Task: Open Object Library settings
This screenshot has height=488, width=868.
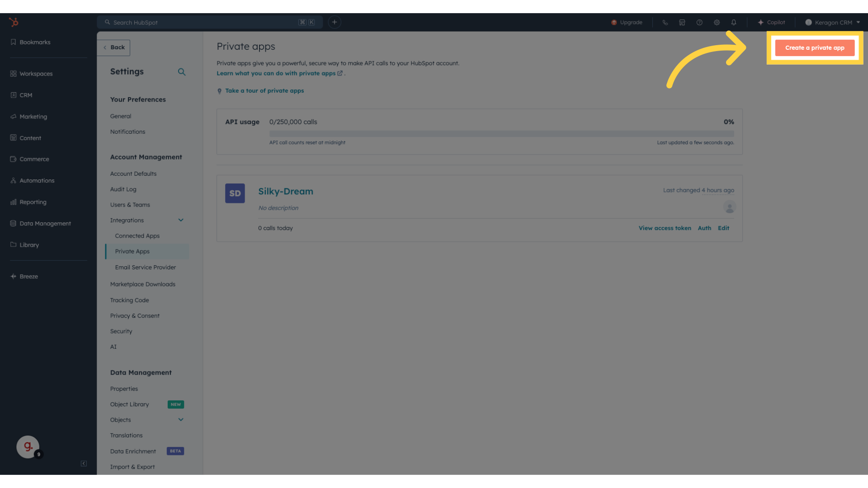Action: (x=129, y=404)
